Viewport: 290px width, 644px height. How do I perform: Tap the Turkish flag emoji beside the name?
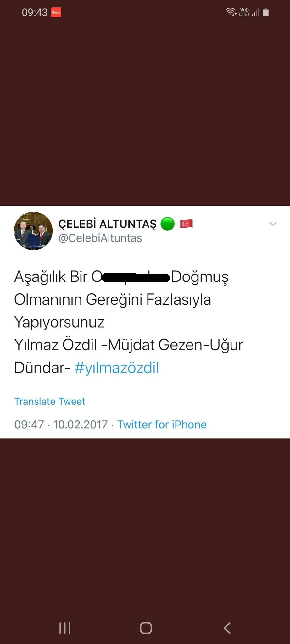186,224
